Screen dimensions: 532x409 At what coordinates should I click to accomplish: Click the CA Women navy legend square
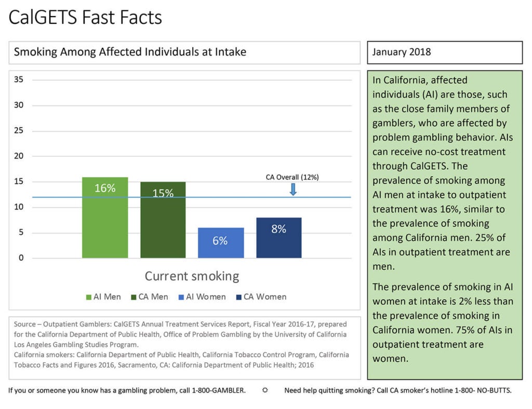pos(238,297)
